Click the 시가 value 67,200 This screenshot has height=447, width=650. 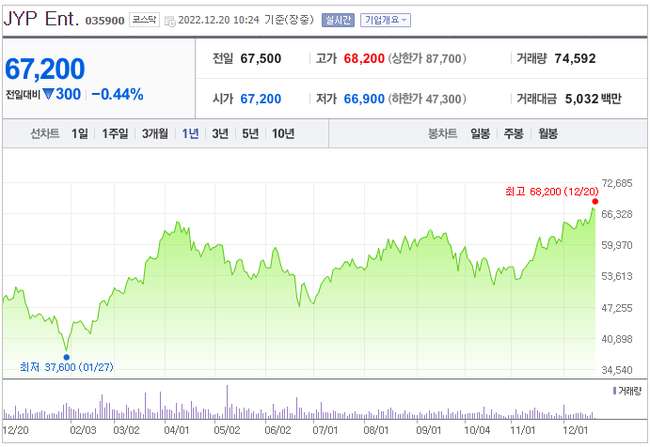pos(261,99)
